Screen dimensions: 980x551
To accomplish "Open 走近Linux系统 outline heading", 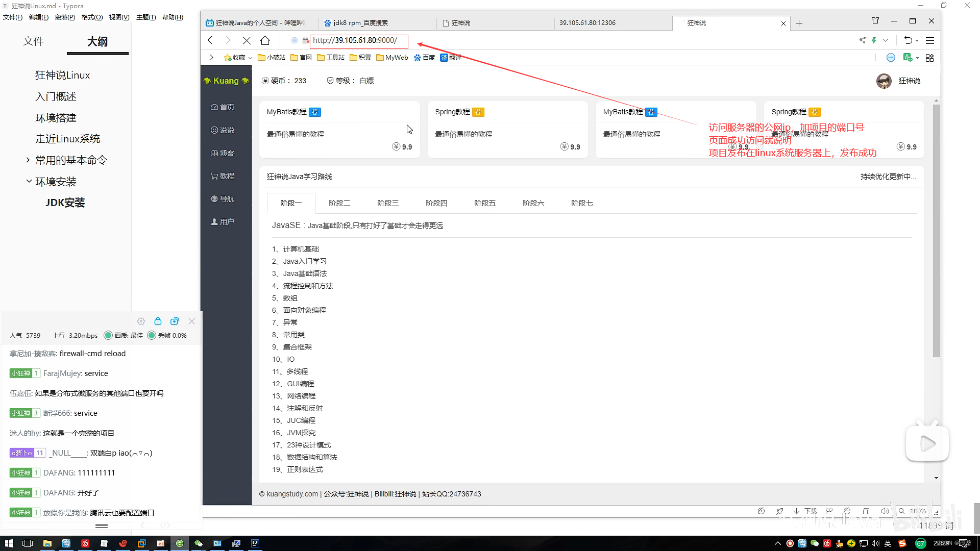I will click(67, 139).
